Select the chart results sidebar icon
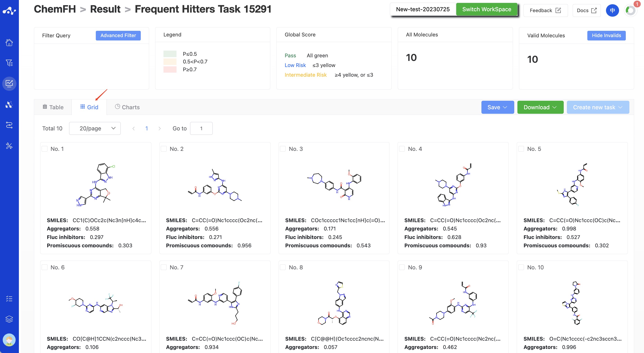 9,83
